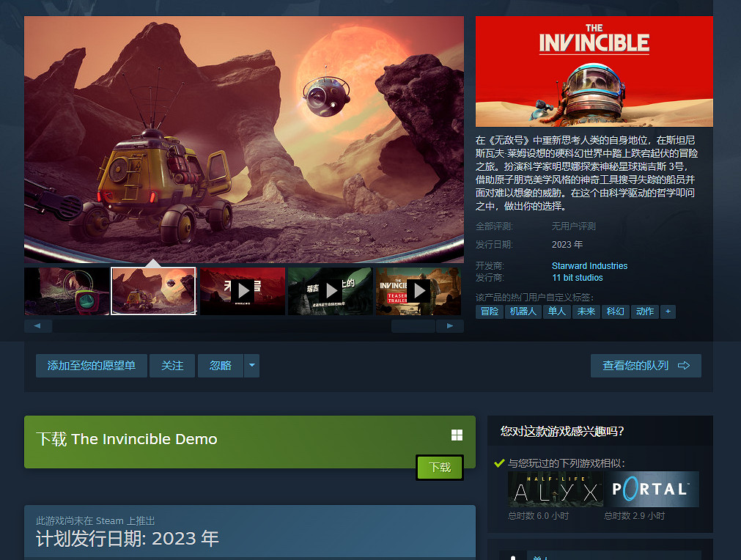
Task: Click the green 下载 download button
Action: pos(439,468)
